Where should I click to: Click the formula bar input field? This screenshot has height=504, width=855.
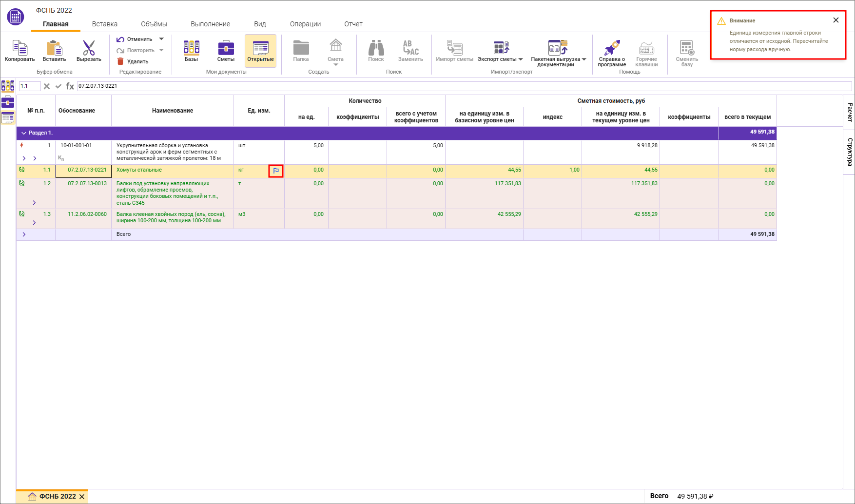tap(463, 86)
